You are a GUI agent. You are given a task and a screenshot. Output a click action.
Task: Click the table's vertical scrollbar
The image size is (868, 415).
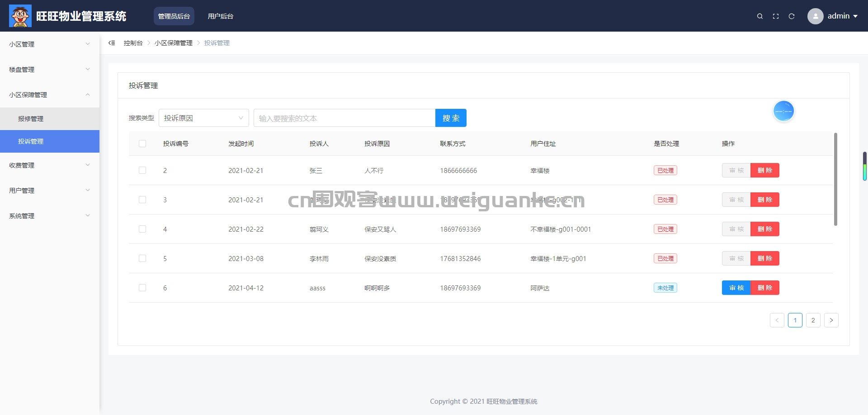835,179
